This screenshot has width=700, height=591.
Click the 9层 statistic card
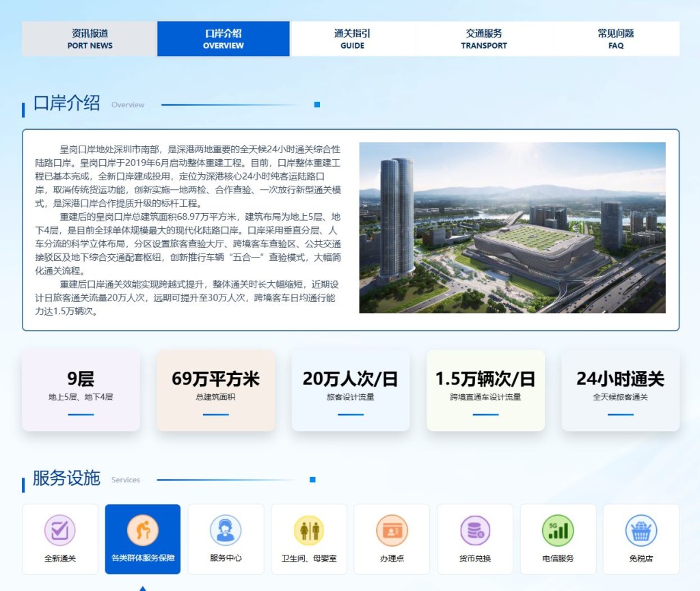pyautogui.click(x=81, y=390)
